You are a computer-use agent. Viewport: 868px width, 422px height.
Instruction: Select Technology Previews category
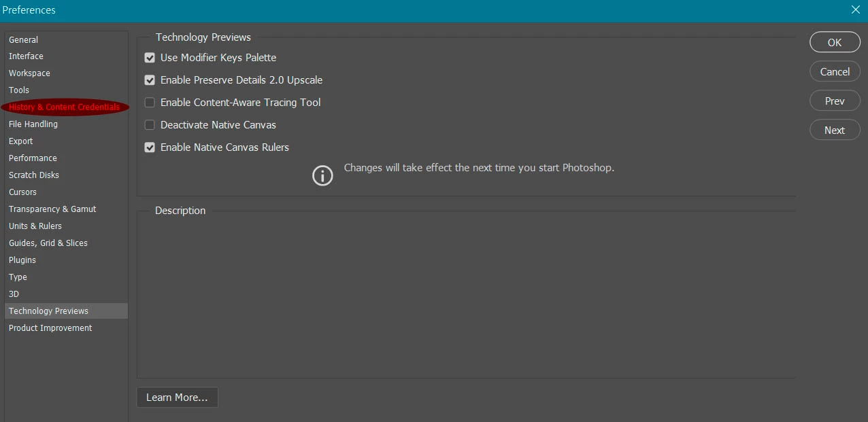point(66,311)
